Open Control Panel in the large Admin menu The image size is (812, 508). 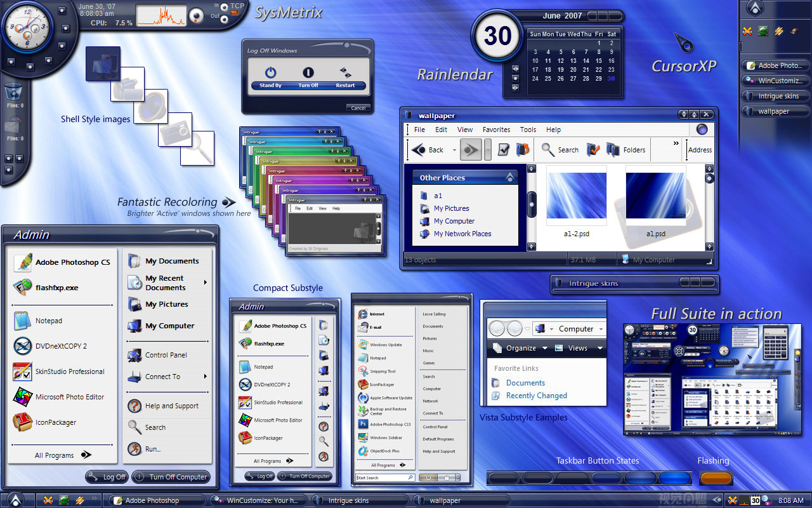[x=157, y=355]
